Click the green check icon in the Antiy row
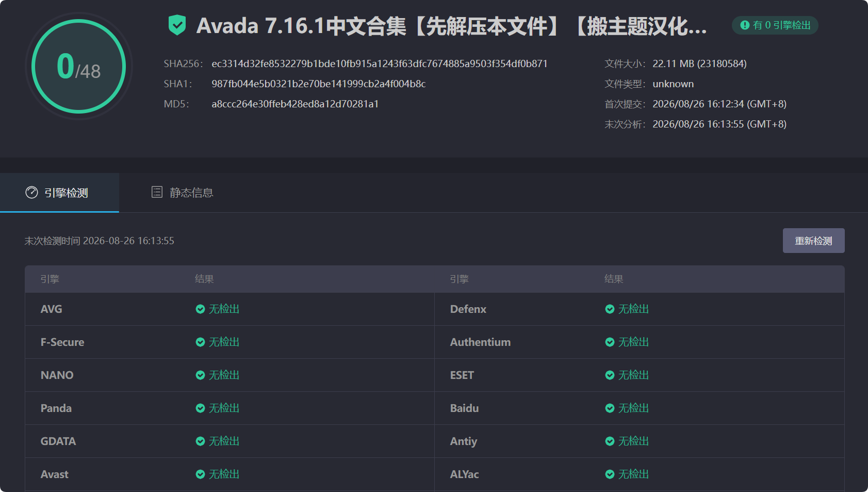868x492 pixels. click(610, 441)
